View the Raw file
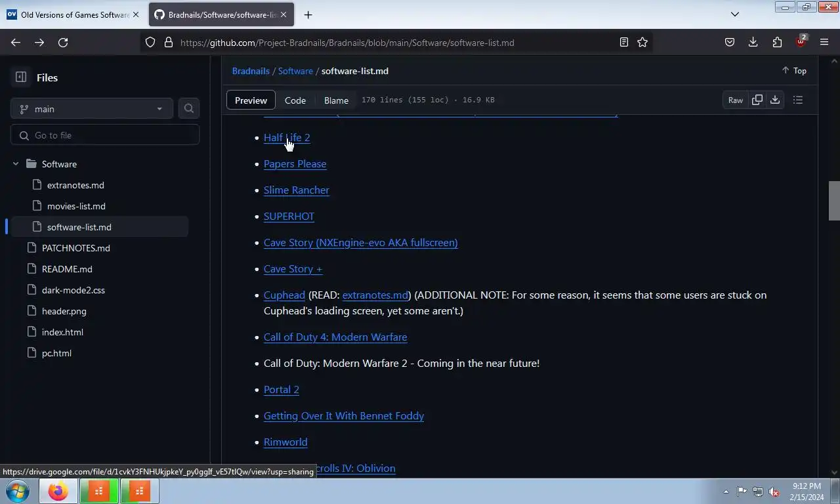 tap(736, 100)
